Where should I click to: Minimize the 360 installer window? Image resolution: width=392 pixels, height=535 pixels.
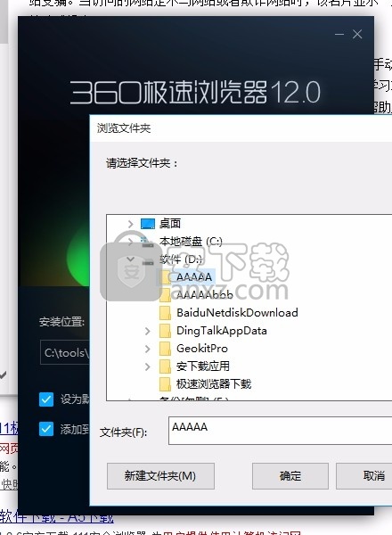(339, 34)
